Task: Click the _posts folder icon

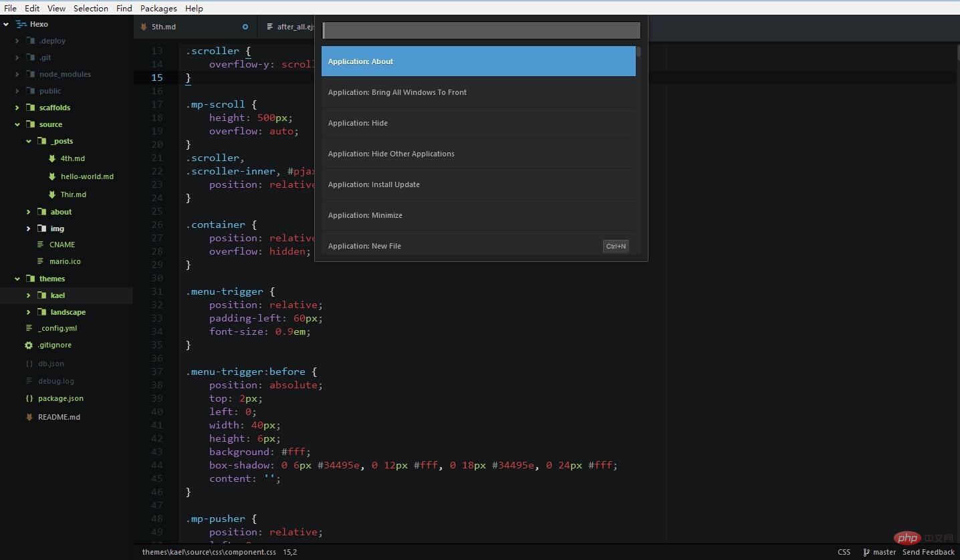Action: (41, 141)
